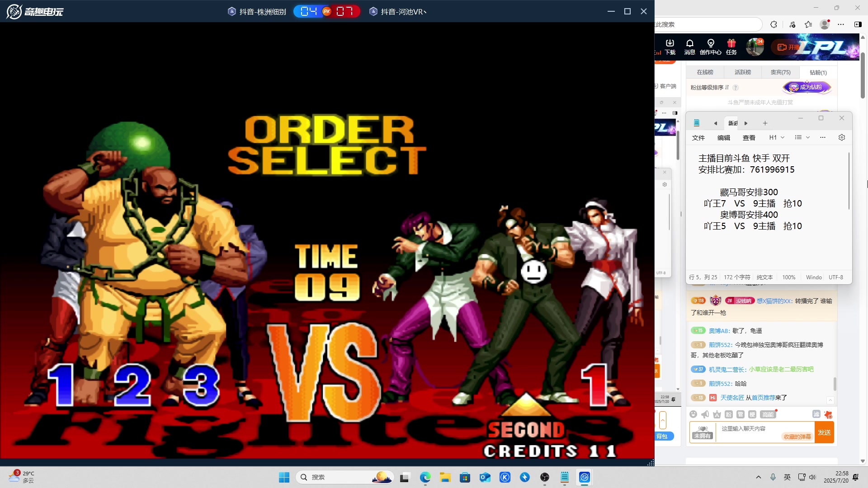Open the browser profile avatar
The height and width of the screenshot is (488, 868).
coord(825,24)
